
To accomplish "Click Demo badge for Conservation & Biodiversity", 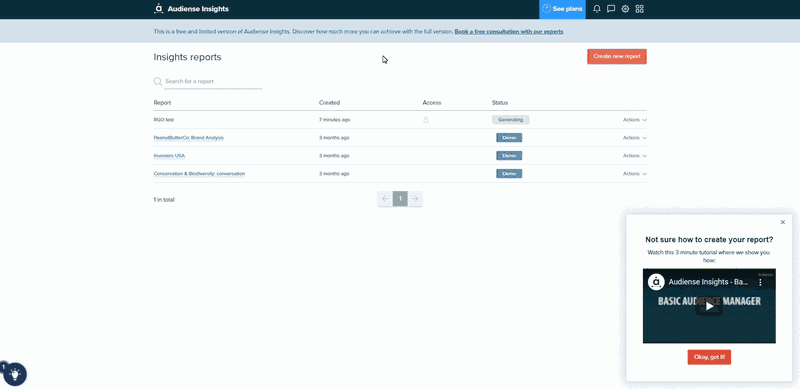I will tap(509, 174).
